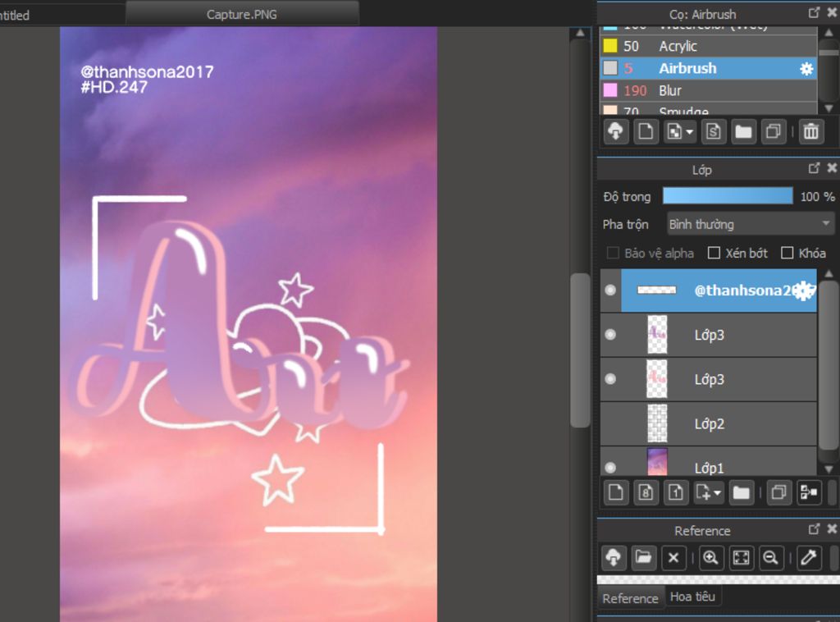Toggle the Bảo vệ alpha checkbox
Screen dimensions: 840x622
[x=612, y=253]
